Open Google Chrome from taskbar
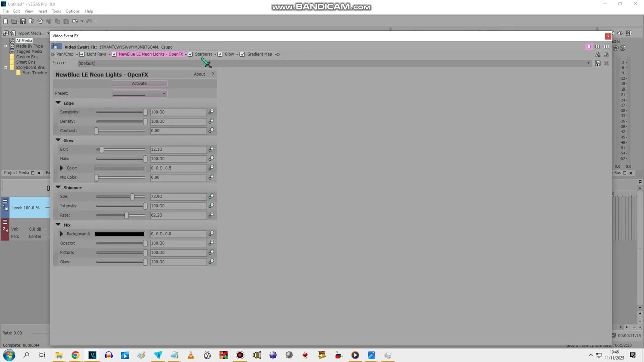 [x=75, y=355]
